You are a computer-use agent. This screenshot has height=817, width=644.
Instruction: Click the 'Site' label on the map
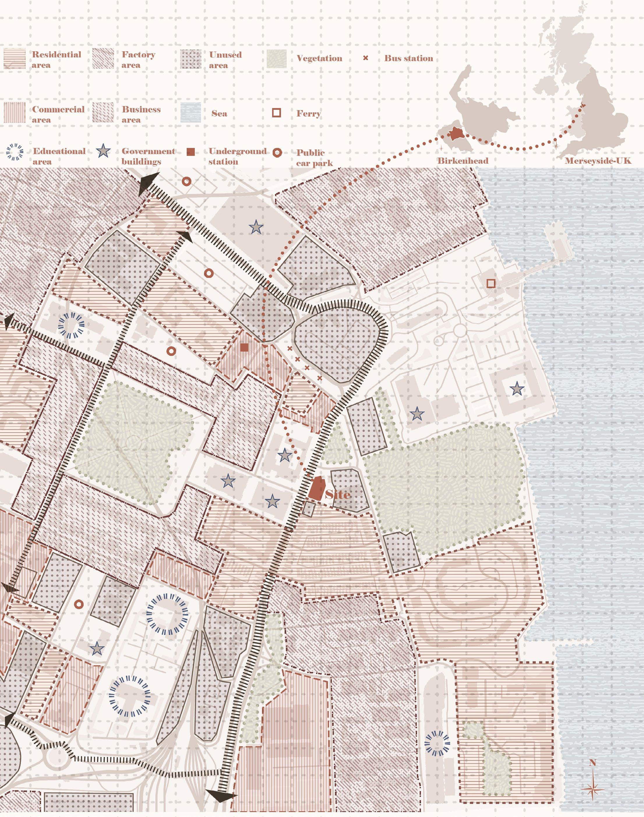338,495
